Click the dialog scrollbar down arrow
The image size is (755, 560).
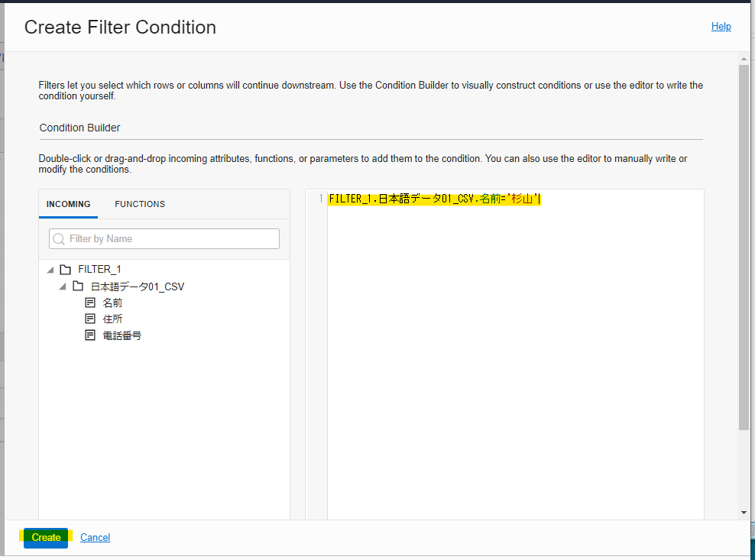[x=744, y=513]
